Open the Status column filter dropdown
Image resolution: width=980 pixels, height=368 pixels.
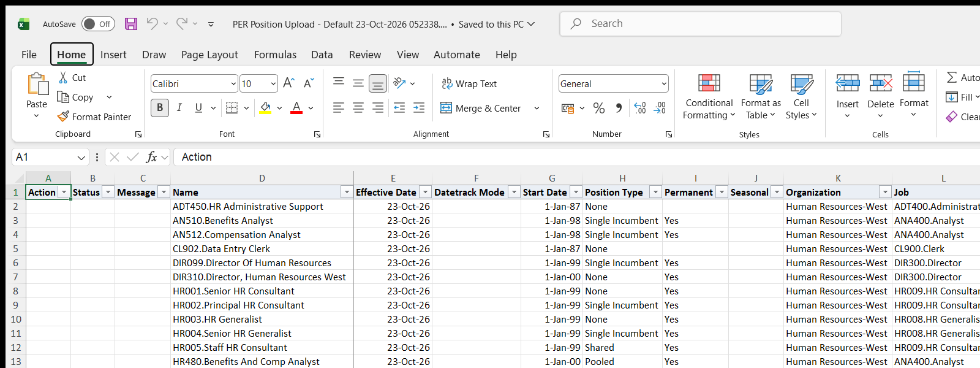point(108,192)
